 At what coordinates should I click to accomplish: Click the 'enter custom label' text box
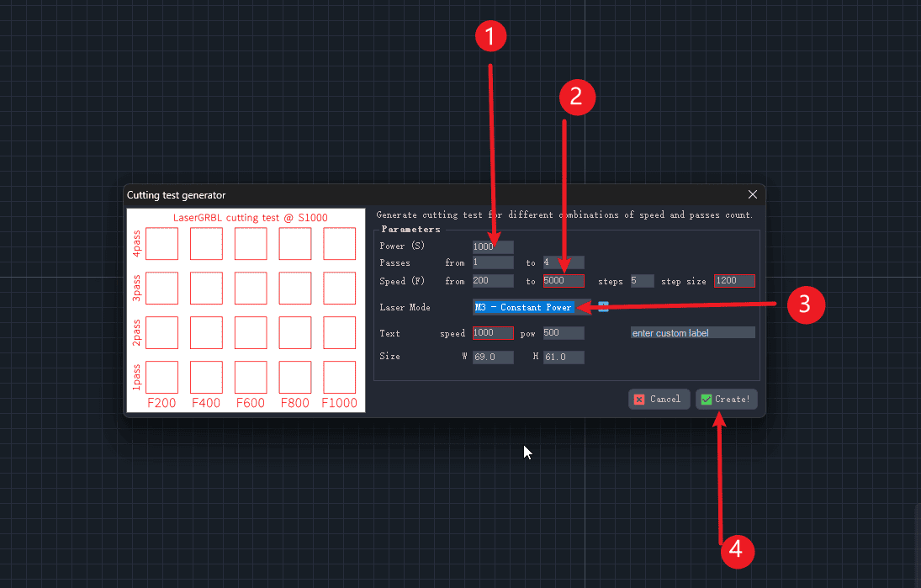[x=692, y=333]
